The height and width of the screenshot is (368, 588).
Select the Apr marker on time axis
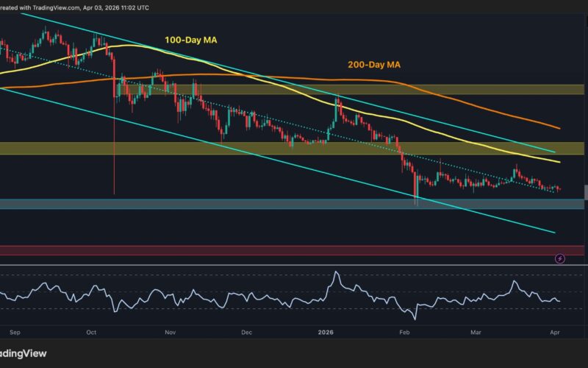click(x=556, y=332)
